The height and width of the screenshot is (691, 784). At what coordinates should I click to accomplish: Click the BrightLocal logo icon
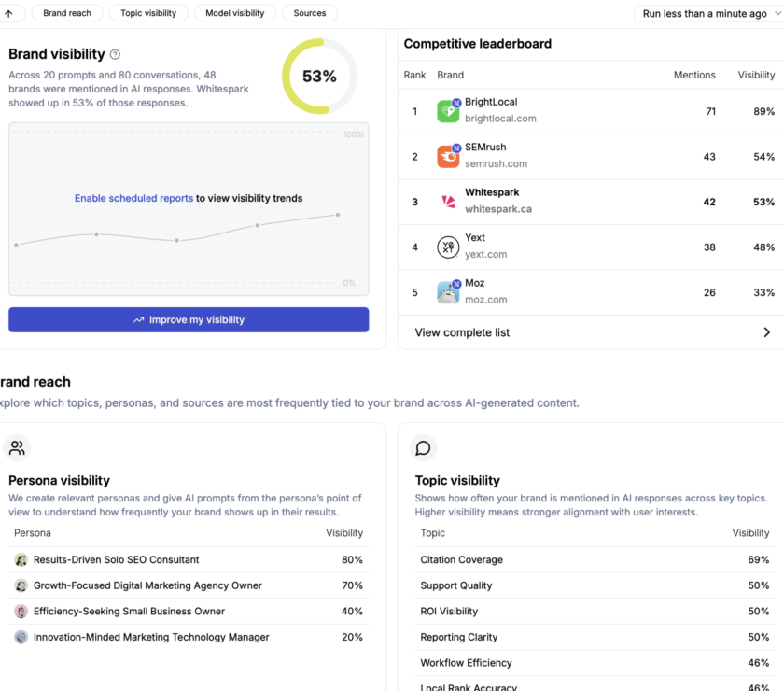tap(448, 111)
